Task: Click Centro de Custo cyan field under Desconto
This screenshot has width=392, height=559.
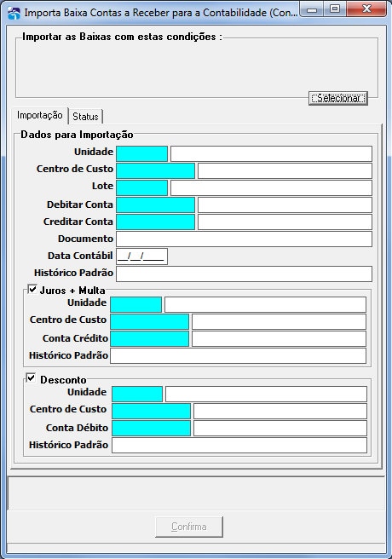Action: [151, 411]
